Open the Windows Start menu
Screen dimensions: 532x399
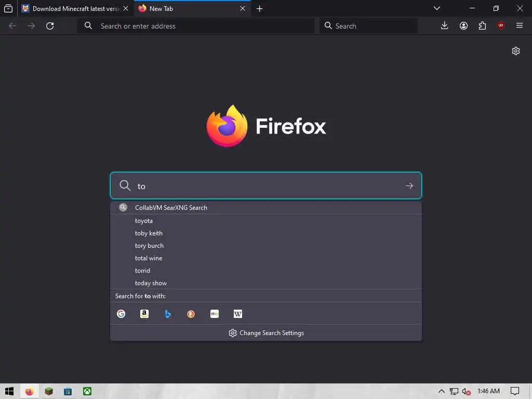[x=9, y=391]
